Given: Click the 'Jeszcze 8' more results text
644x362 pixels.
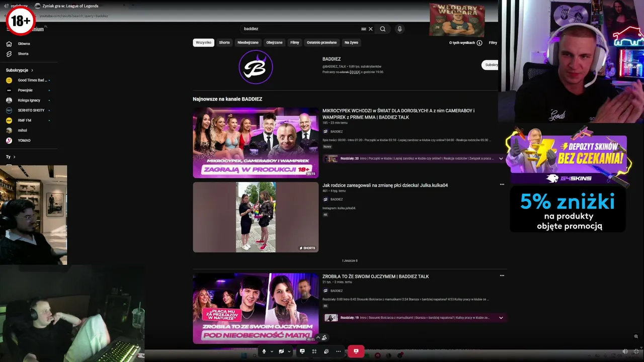Looking at the screenshot, I should [x=350, y=261].
